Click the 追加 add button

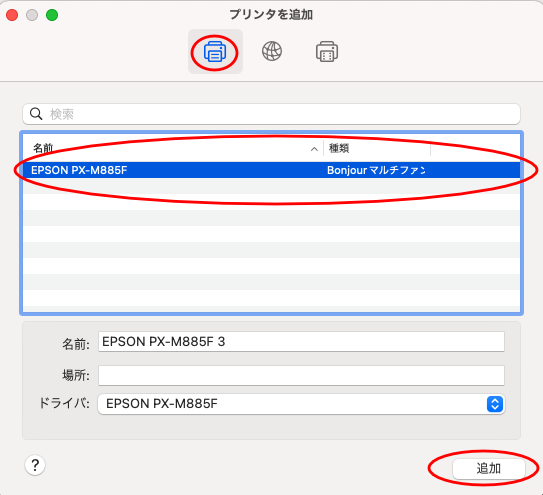tap(489, 469)
